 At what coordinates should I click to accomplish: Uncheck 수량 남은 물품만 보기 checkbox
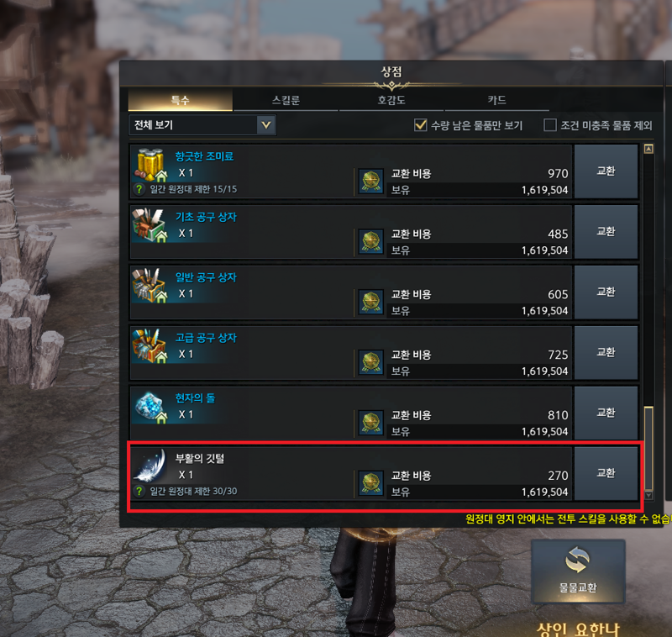pos(421,125)
